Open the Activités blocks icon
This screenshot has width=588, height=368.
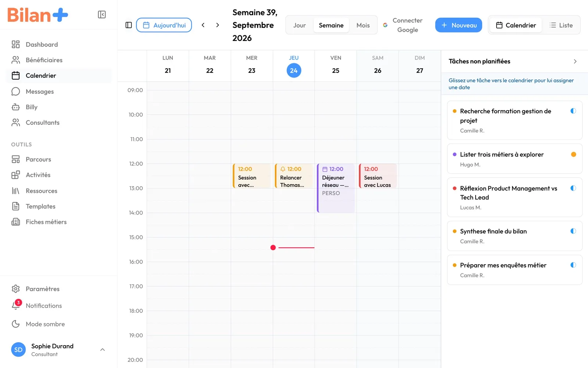coord(15,175)
